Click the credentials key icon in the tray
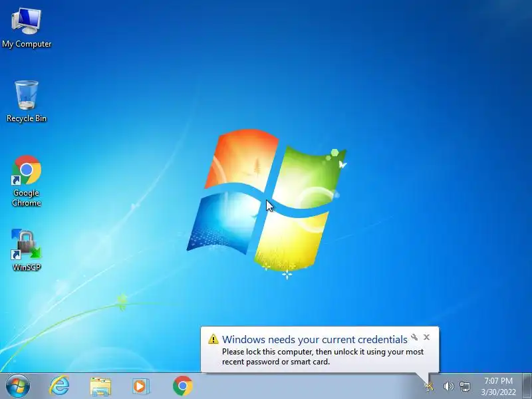This screenshot has width=532, height=399. coord(429,386)
